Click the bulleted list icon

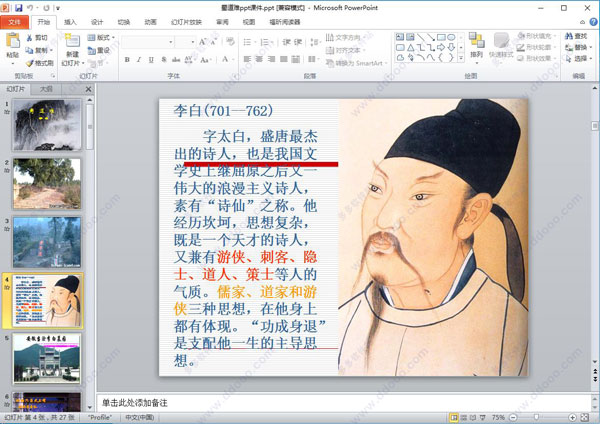point(249,42)
